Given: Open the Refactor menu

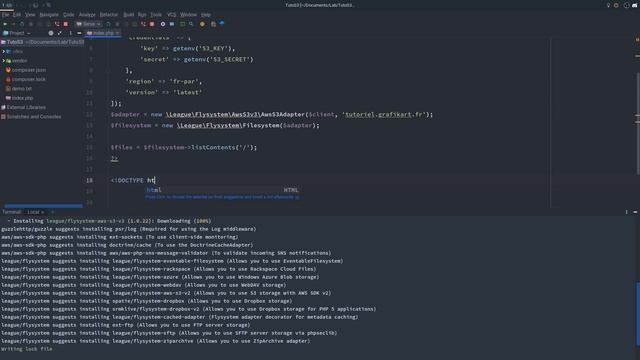Looking at the screenshot, I should click(109, 15).
